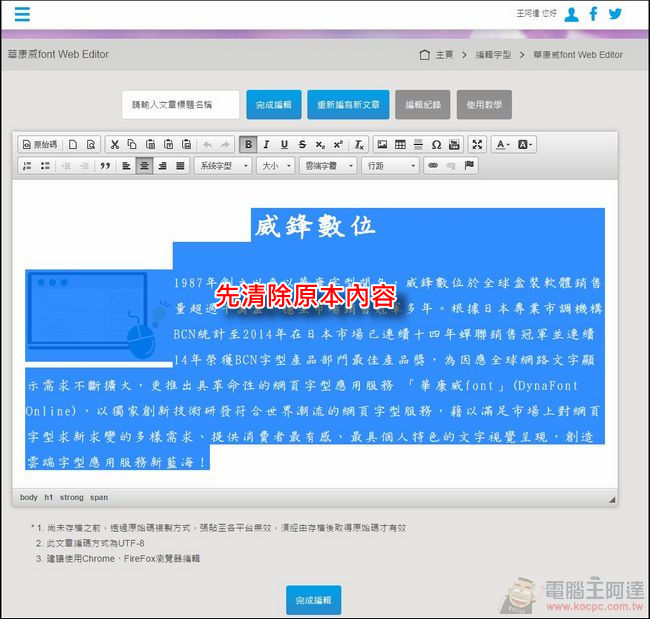This screenshot has height=619, width=650.
Task: Click the insert image icon
Action: [x=382, y=144]
